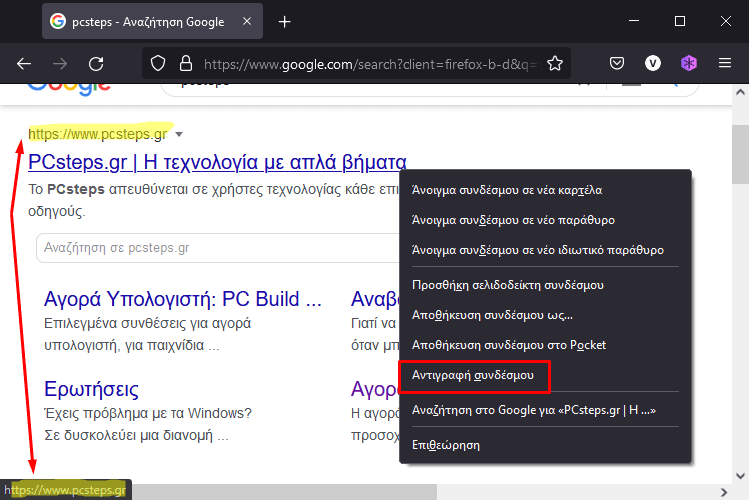Select 'Αποθήκευση συνδέσμου στο Pocket' menu entry
The height and width of the screenshot is (500, 749).
[509, 345]
